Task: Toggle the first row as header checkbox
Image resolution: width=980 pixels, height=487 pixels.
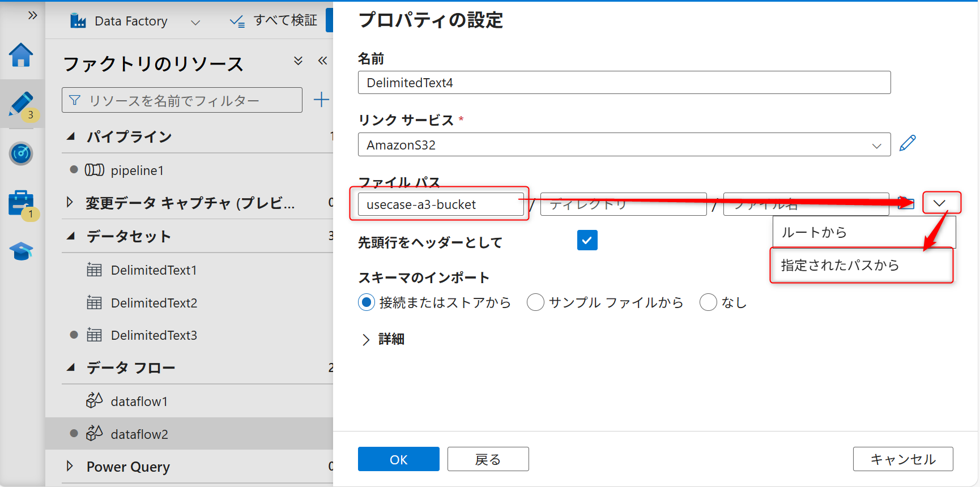Action: tap(587, 241)
